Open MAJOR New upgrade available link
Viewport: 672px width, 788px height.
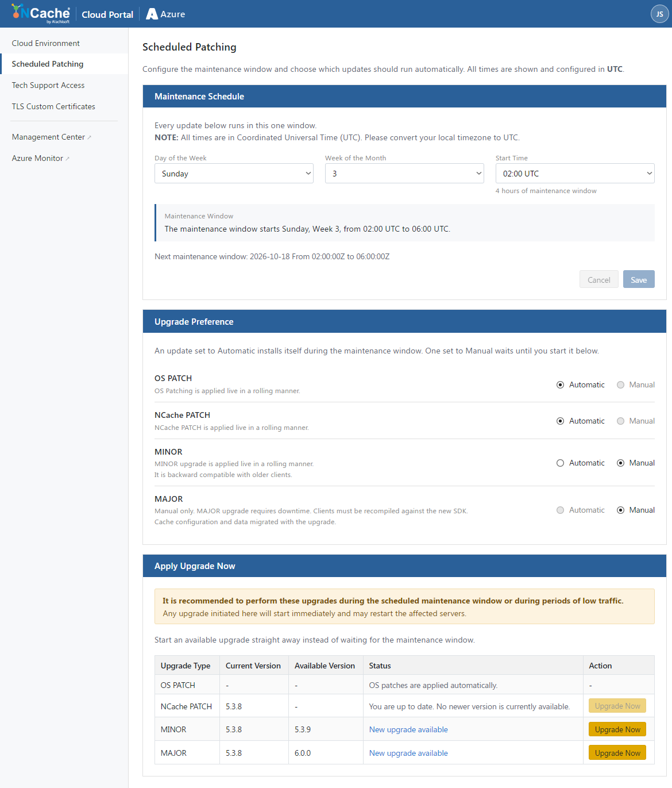point(408,753)
